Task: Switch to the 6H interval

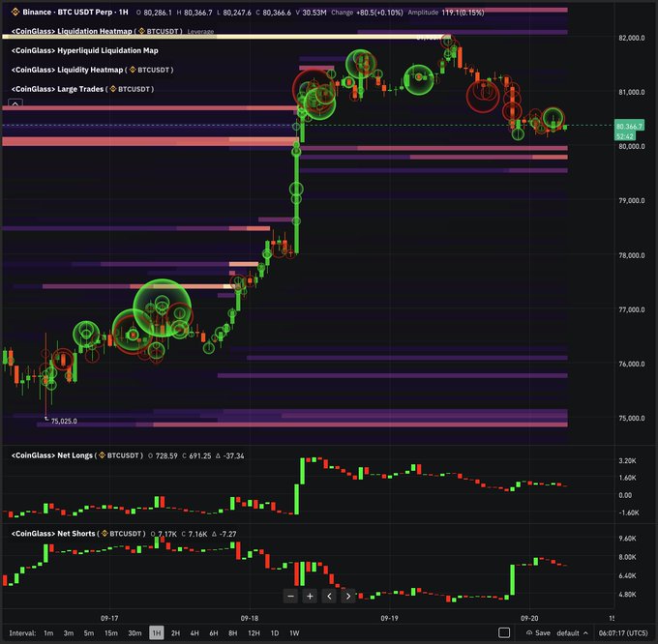Action: (x=214, y=632)
